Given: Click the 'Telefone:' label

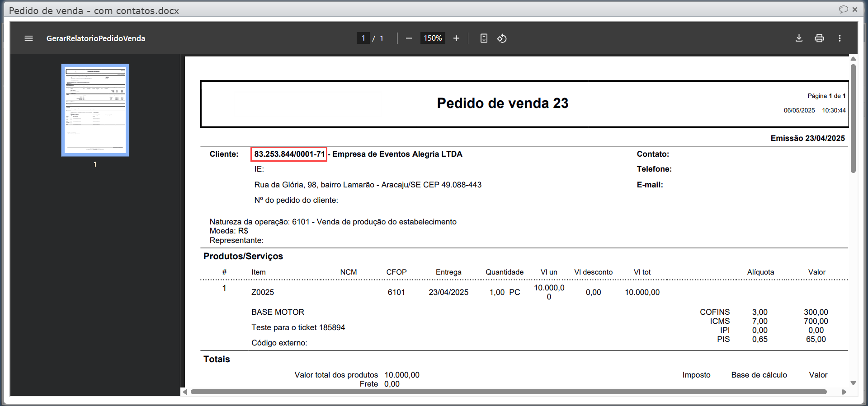Looking at the screenshot, I should [x=654, y=169].
